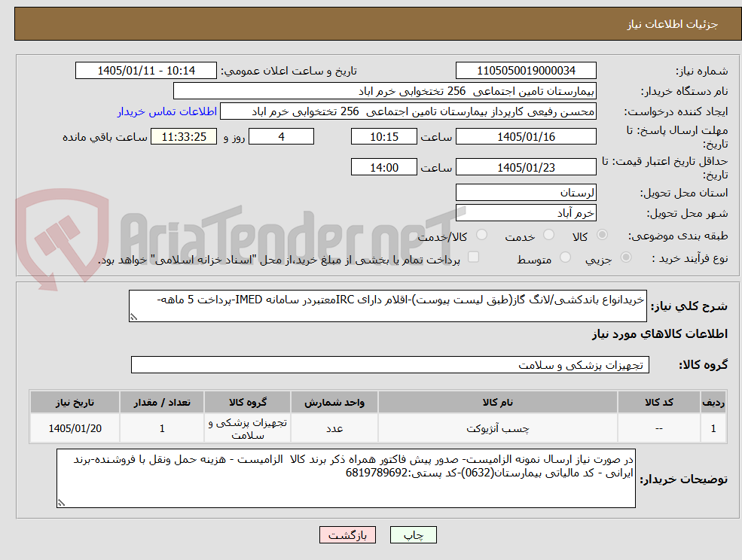Click the جزئیات اطلاعات نیاز header title

tap(673, 24)
